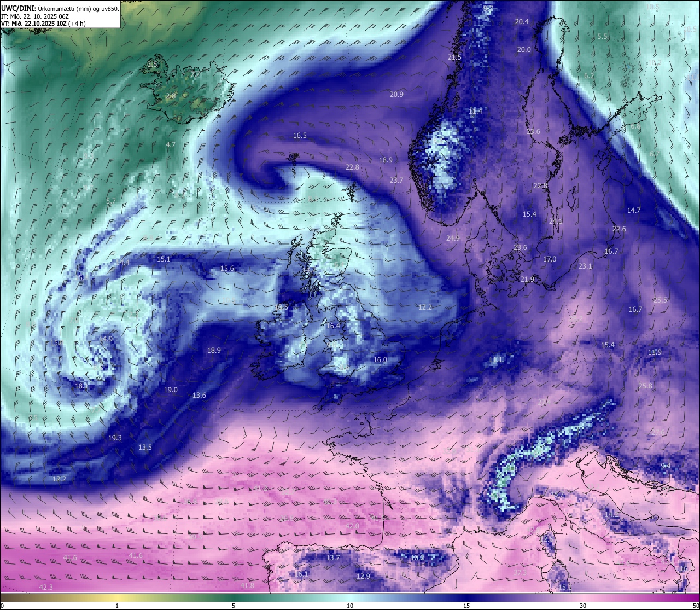Viewport: 700px width, 610px height.
Task: Select the 23.7 value label
Action: 396,181
